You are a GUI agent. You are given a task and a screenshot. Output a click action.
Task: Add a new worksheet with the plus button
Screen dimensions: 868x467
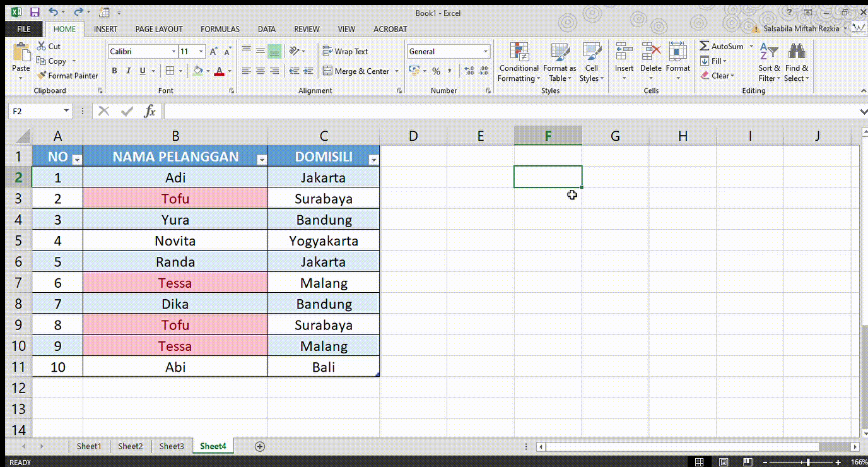coord(259,446)
